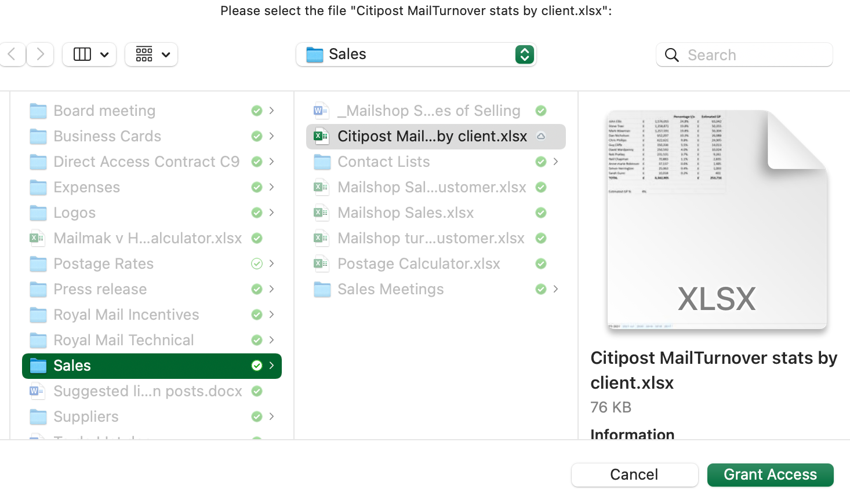Click the back navigation arrow

pos(12,54)
